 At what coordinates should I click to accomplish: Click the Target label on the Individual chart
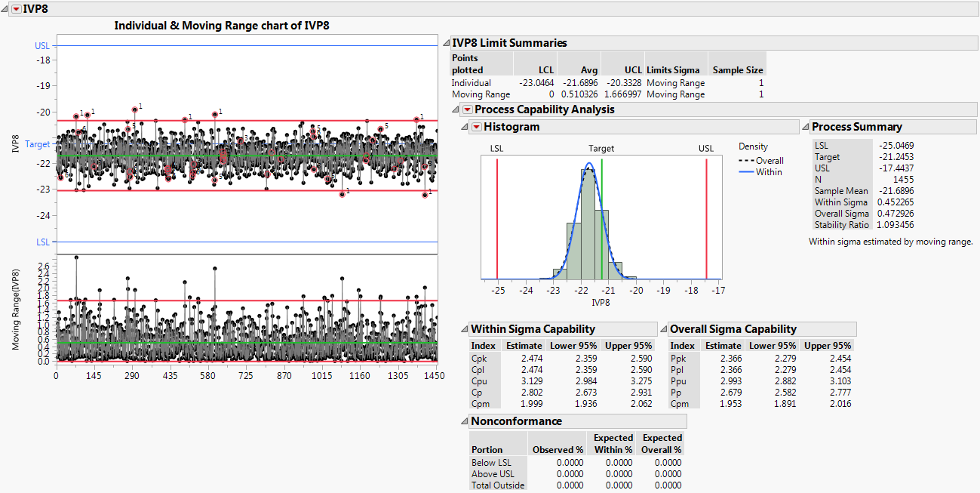coord(38,143)
